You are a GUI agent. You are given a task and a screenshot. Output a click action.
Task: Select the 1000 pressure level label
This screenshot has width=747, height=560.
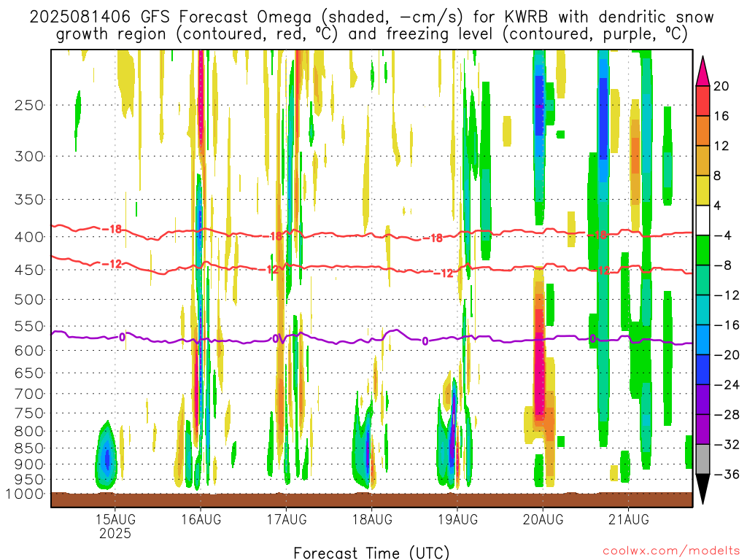click(26, 494)
